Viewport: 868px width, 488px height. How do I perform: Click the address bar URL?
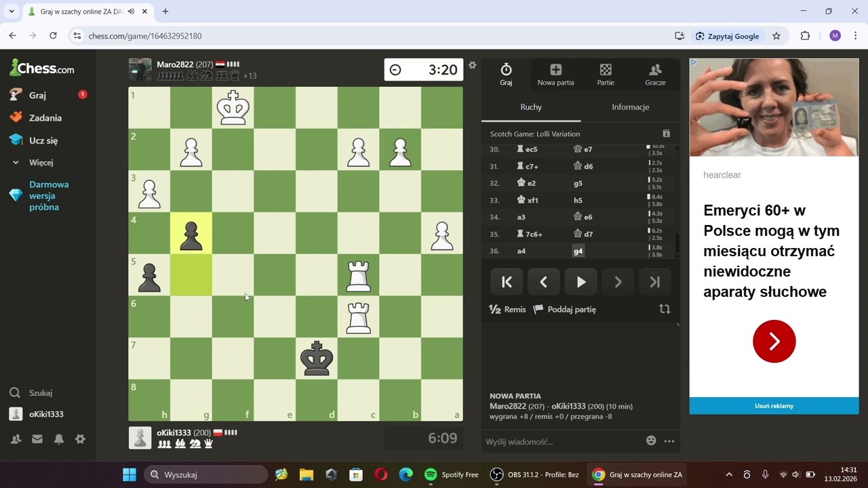(145, 36)
